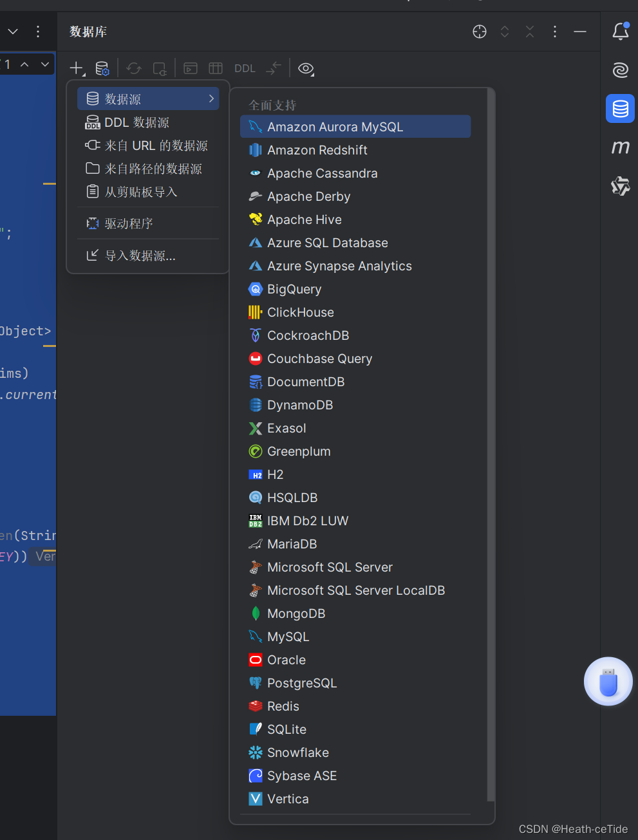Choose Sybase ASE data source
This screenshot has width=638, height=840.
[x=355, y=776]
